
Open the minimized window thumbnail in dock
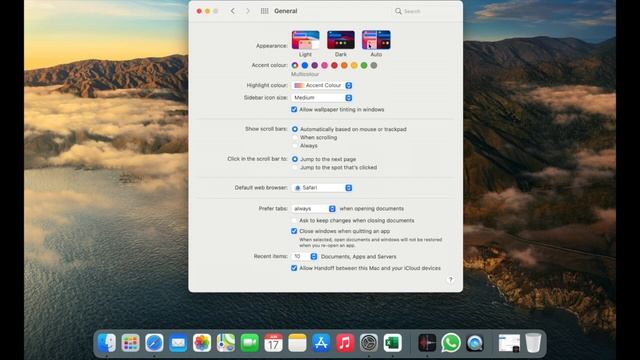point(509,342)
